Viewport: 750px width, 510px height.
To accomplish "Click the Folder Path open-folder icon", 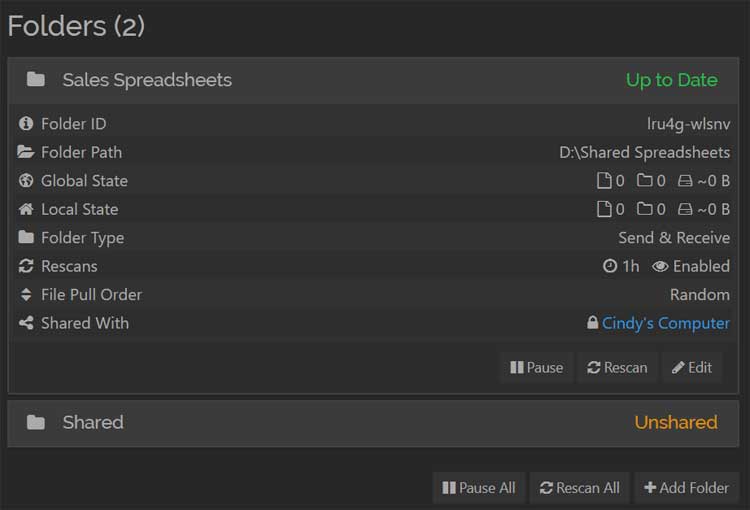I will [x=26, y=152].
